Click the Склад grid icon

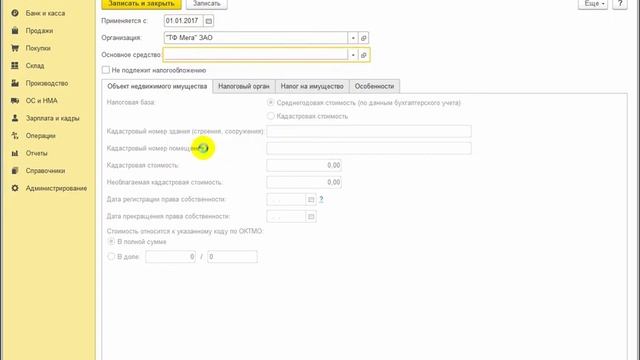click(x=15, y=66)
